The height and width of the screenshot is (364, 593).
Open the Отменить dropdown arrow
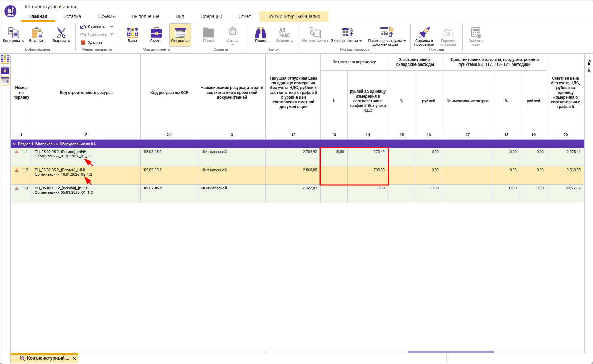[112, 27]
